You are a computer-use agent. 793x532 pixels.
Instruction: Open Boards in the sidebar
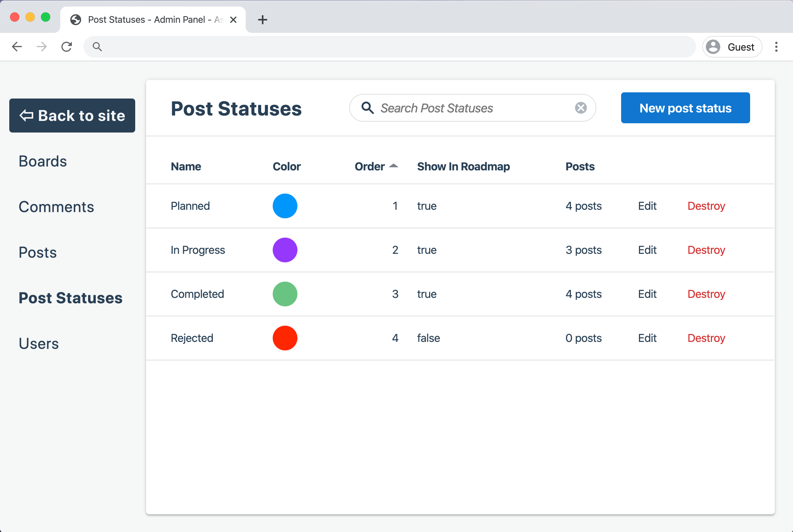pos(43,161)
